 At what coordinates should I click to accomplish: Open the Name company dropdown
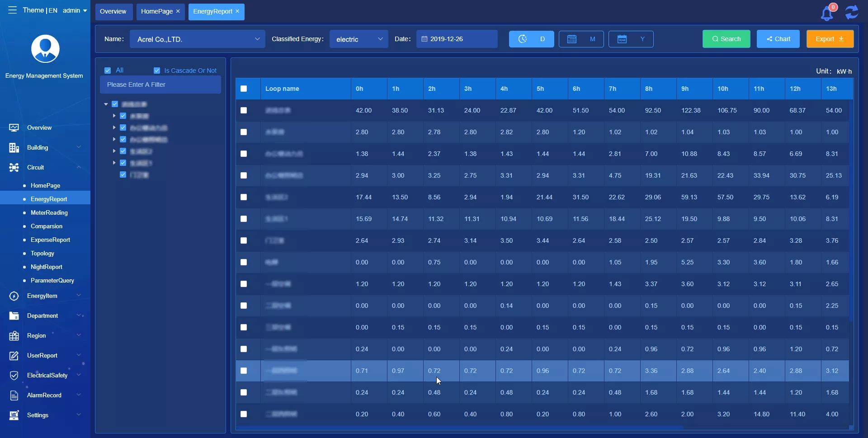[x=198, y=39]
